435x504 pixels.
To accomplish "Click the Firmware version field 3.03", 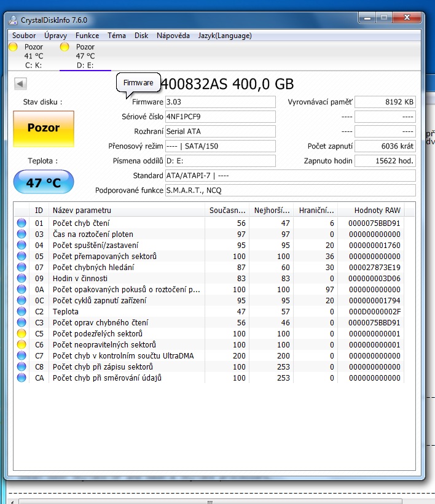I will point(220,102).
